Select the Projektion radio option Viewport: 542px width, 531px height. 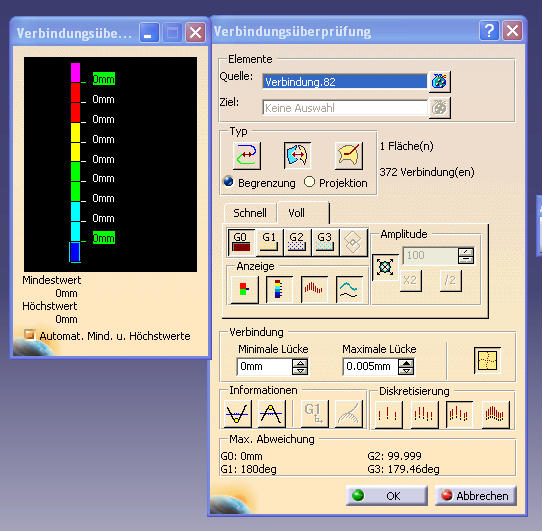click(x=309, y=182)
